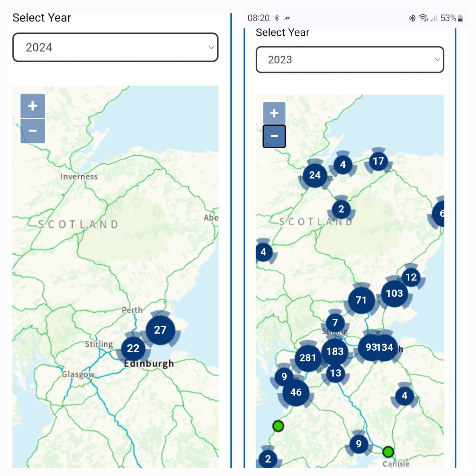Screen dimensions: 476x476
Task: Click the 46 cluster in the southwest
Action: coord(296,392)
